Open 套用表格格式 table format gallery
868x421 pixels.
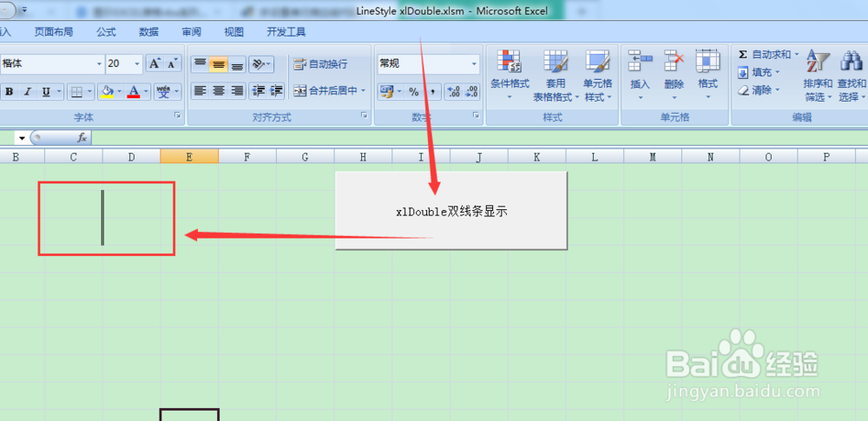pos(556,76)
